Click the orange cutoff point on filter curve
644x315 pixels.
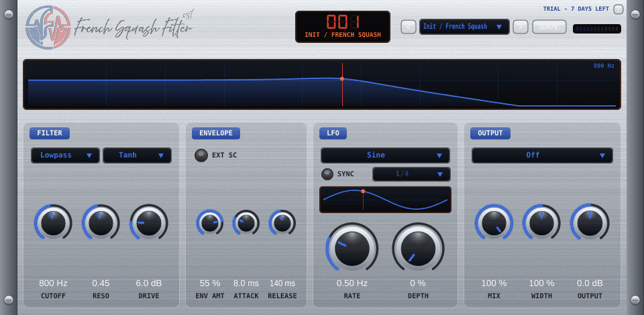[341, 78]
